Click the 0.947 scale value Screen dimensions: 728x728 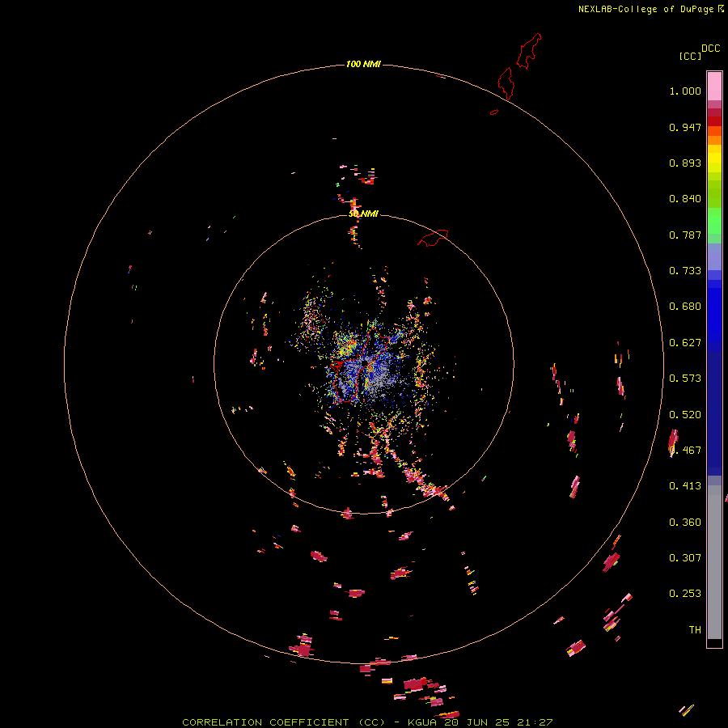click(x=685, y=127)
